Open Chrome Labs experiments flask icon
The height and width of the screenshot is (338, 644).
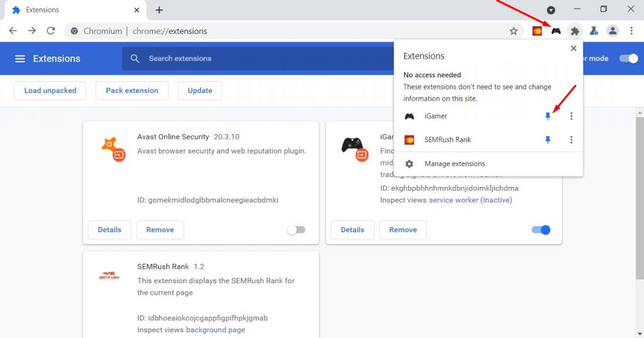pyautogui.click(x=594, y=31)
